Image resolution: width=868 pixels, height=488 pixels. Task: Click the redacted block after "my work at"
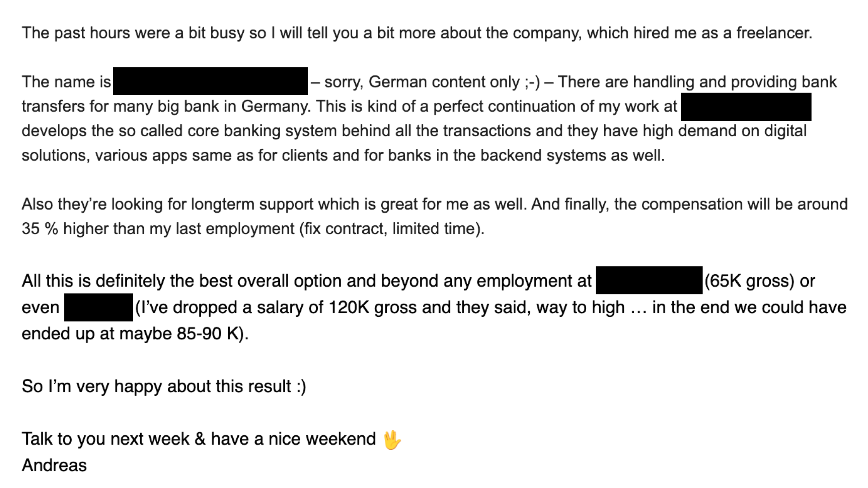click(746, 107)
